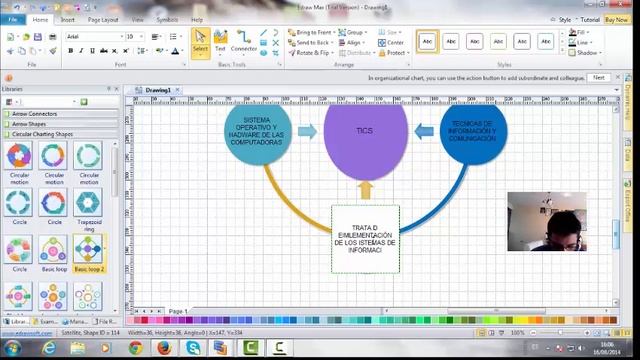Switch to the Insert ribbon tab
The height and width of the screenshot is (360, 640).
[68, 20]
